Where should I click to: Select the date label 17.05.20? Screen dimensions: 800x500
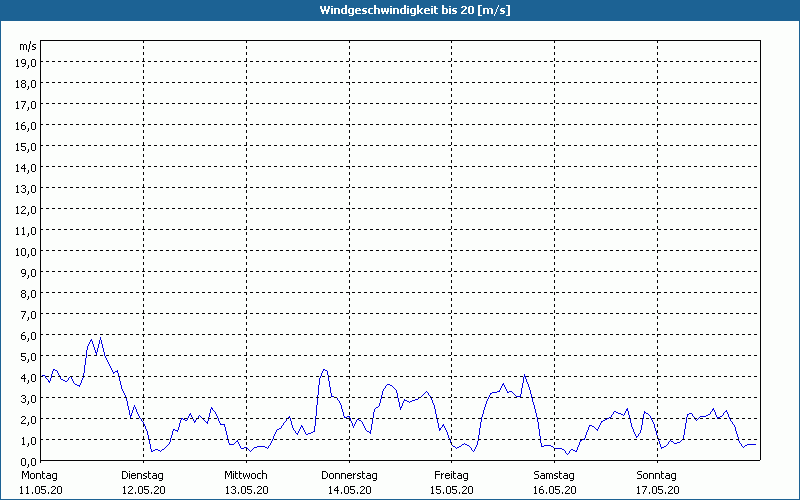(657, 490)
